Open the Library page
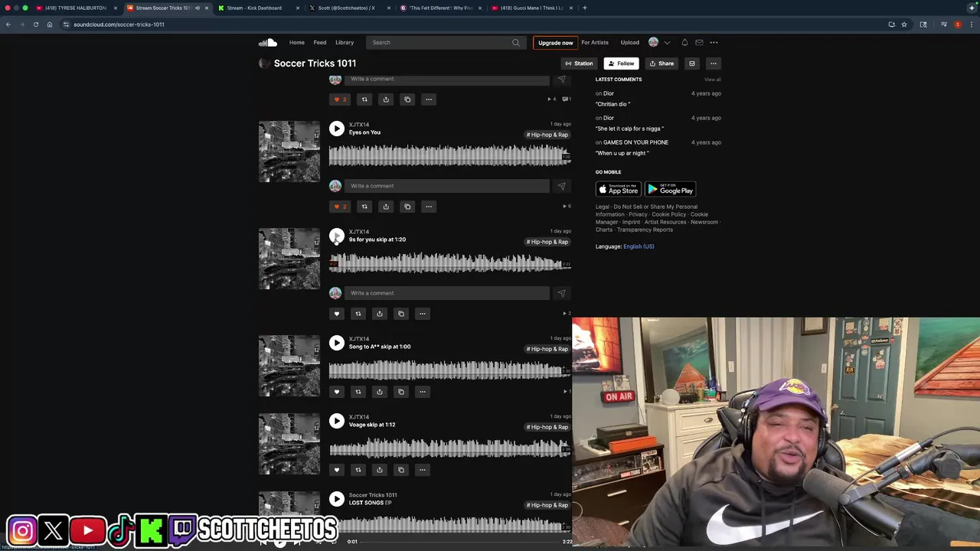Image resolution: width=980 pixels, height=551 pixels. point(345,43)
